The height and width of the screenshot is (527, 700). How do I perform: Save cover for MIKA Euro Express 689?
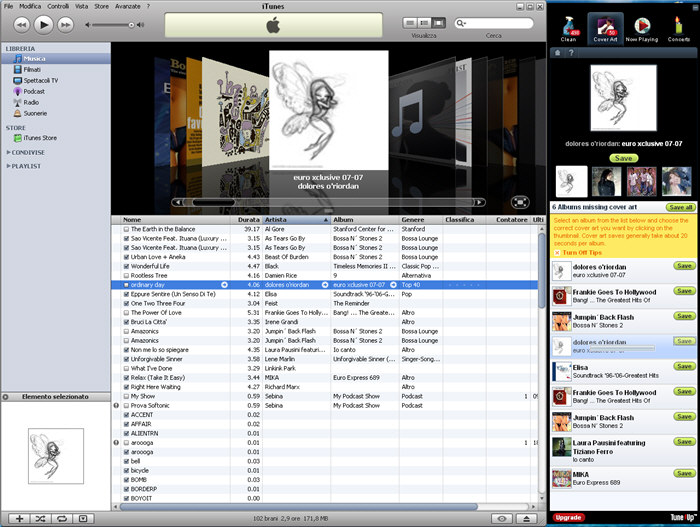(684, 473)
